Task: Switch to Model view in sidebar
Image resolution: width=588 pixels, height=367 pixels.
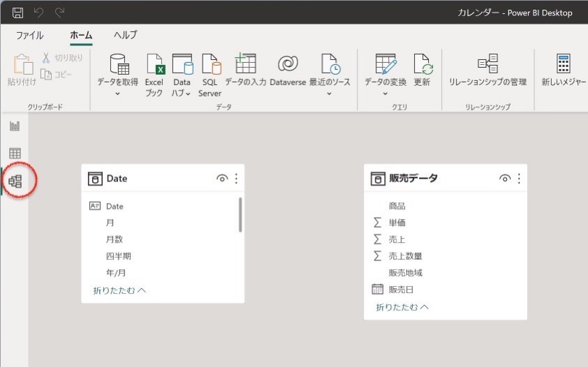Action: click(x=15, y=181)
